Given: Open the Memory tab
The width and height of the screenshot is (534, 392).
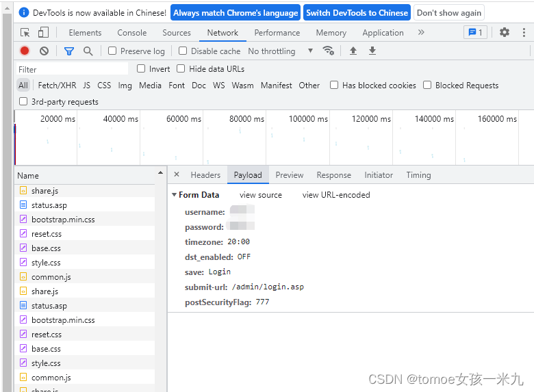Looking at the screenshot, I should tap(331, 33).
